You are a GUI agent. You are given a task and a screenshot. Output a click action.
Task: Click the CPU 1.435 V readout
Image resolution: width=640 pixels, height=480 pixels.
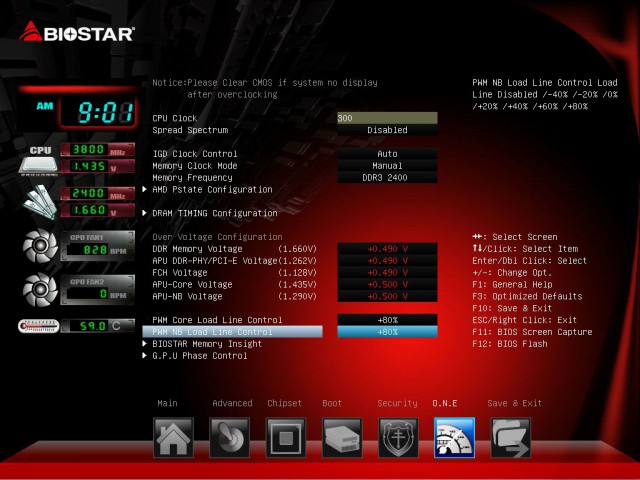point(98,166)
